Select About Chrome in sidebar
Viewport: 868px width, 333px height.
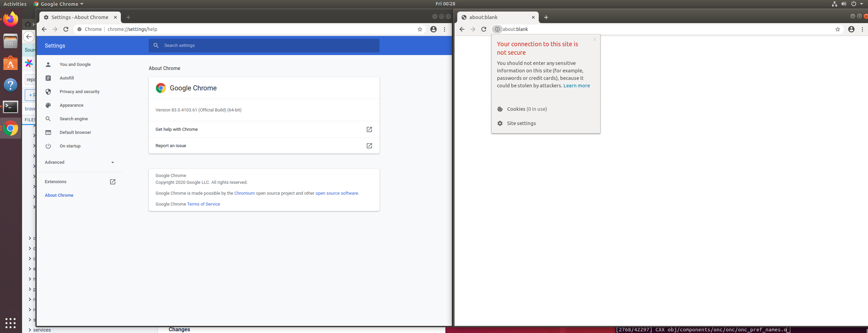tap(59, 195)
